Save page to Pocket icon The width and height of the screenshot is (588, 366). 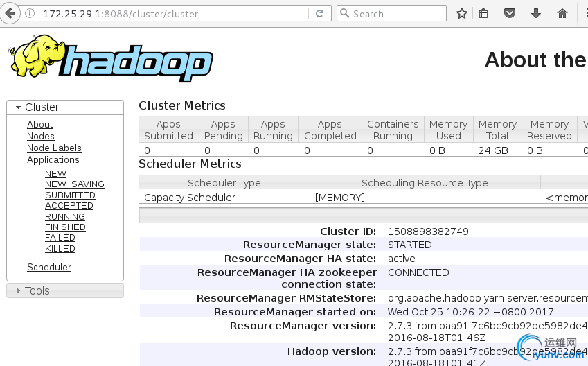[509, 14]
